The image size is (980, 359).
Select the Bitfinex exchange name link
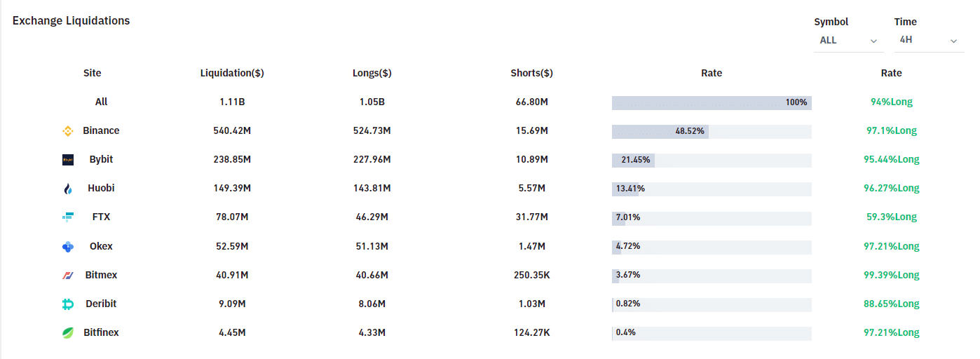(x=101, y=333)
